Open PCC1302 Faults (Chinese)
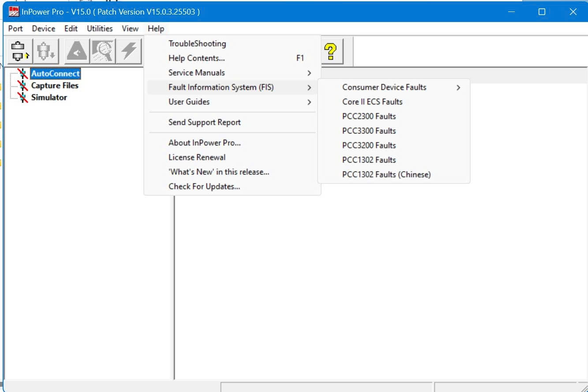Viewport: 588px width, 392px height. pos(393,175)
